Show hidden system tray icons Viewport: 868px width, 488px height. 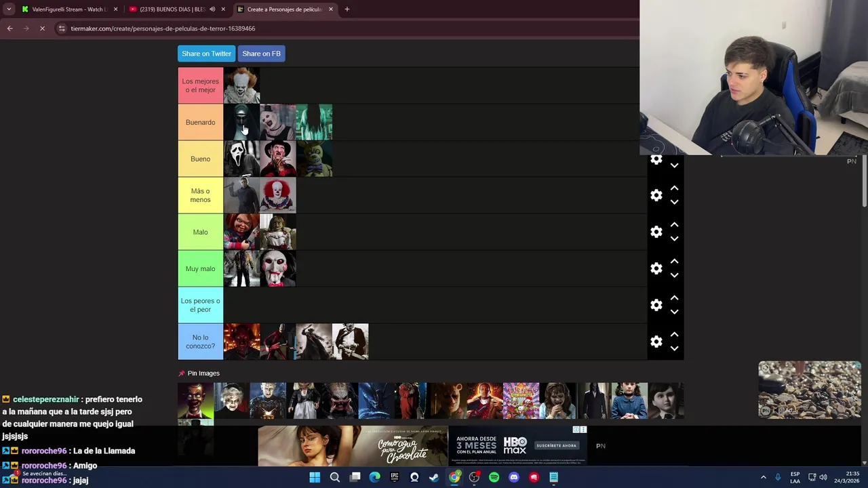click(x=763, y=477)
